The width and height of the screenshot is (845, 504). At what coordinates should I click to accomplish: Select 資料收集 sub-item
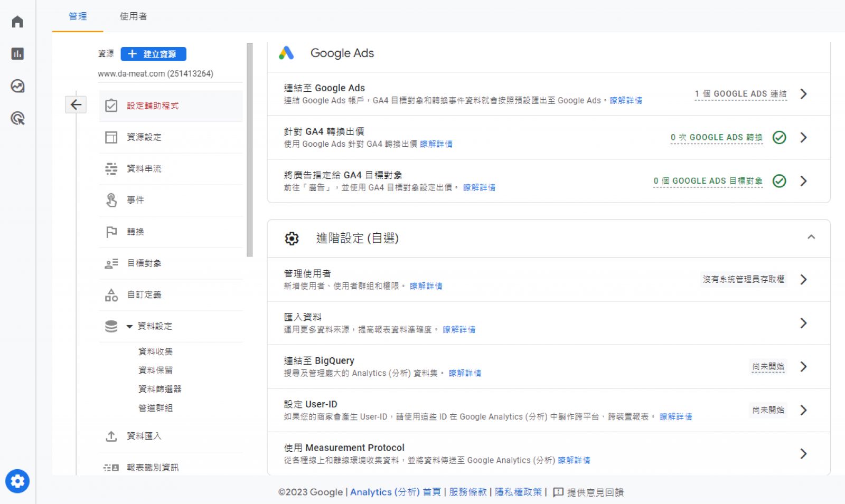155,351
